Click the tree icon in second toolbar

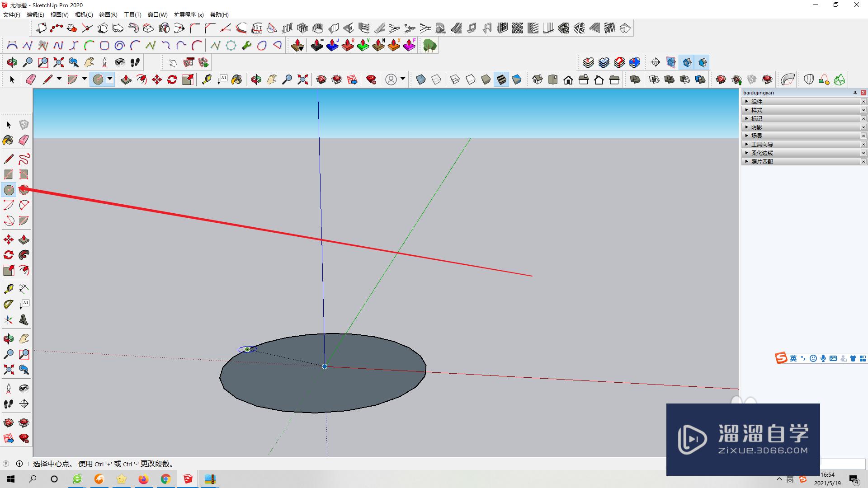click(429, 46)
